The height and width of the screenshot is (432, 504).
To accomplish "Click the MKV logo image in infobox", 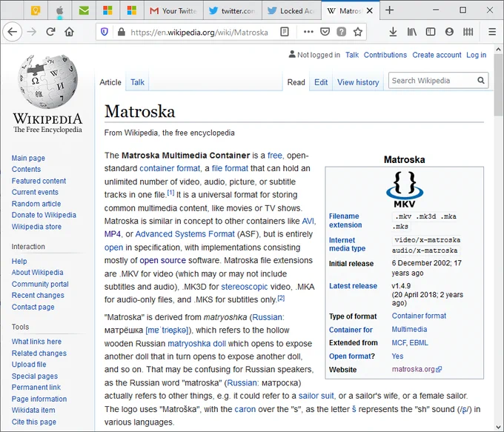I will coord(405,189).
